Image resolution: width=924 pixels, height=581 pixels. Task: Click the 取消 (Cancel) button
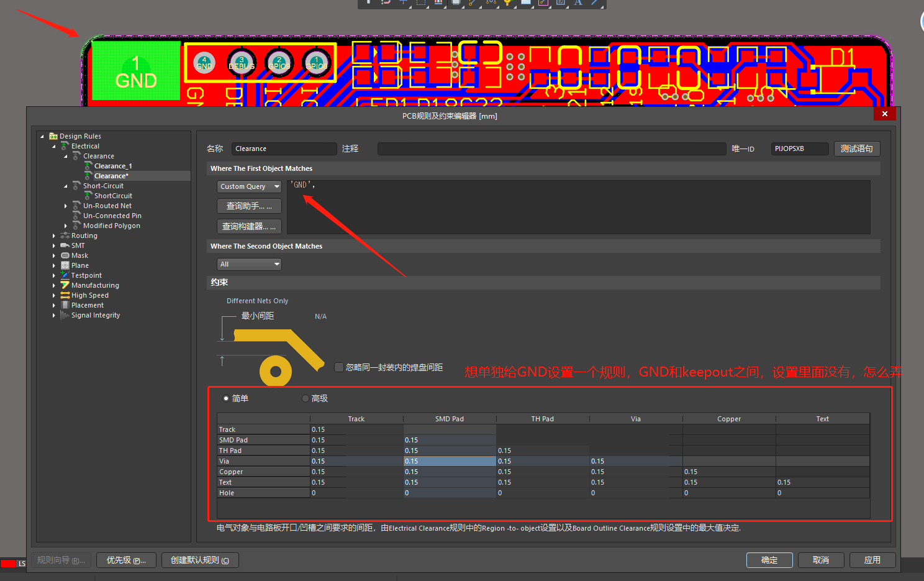(821, 560)
